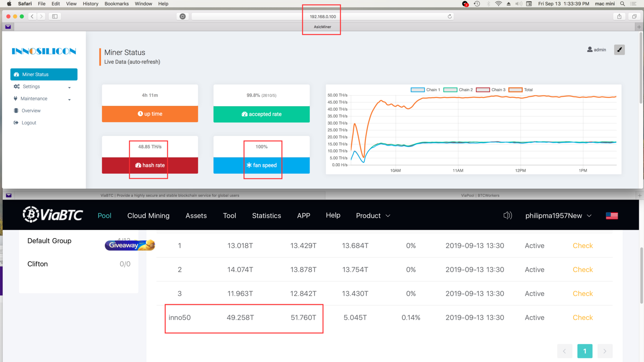This screenshot has height=362, width=644.
Task: Open Statistics in ViaBTC nav
Action: [x=266, y=216]
